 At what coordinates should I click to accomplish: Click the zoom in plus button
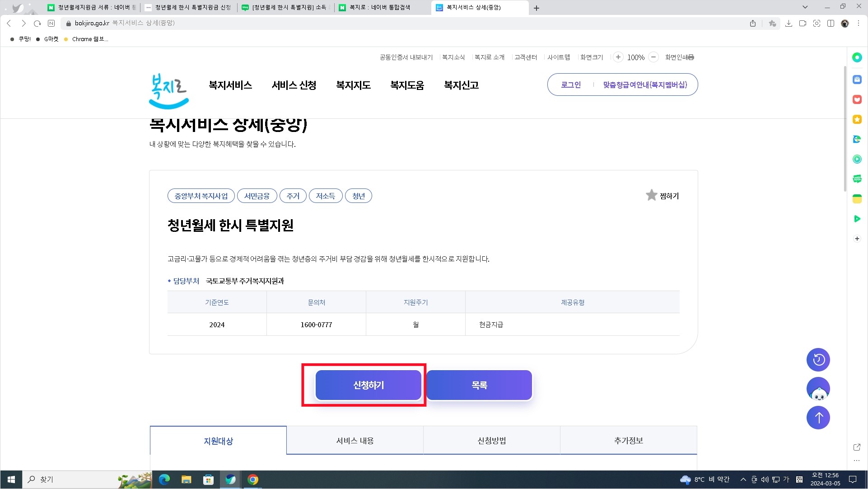tap(618, 57)
